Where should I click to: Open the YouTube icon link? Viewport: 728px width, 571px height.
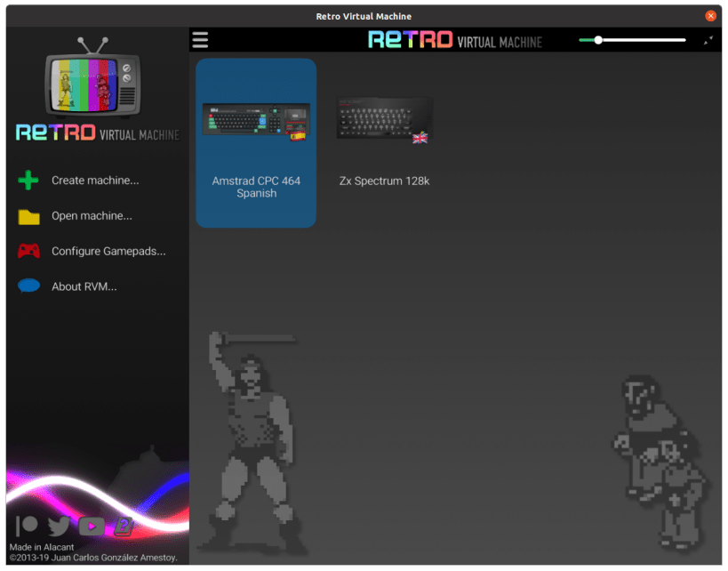[x=92, y=527]
